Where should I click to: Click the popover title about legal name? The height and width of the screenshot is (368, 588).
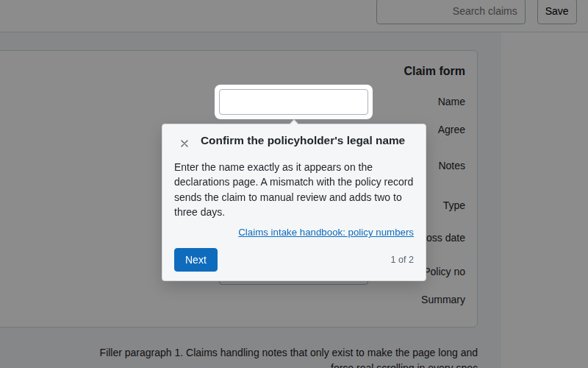tap(303, 141)
